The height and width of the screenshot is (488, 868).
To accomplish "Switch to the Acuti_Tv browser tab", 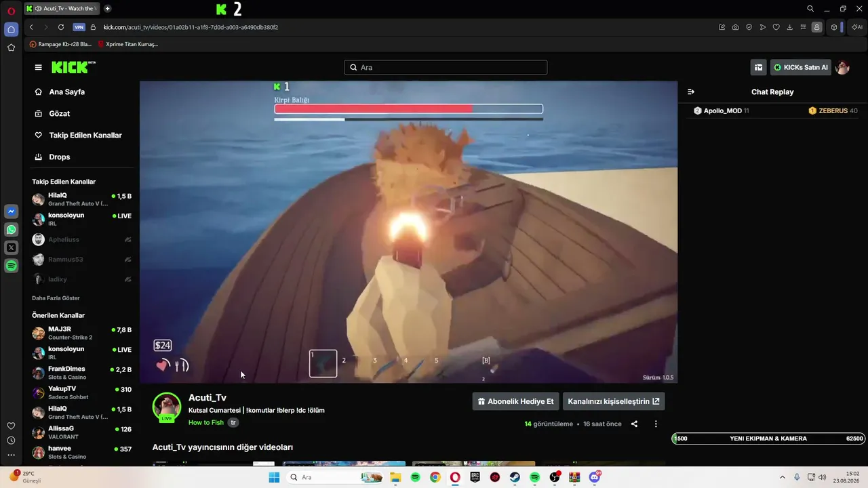I will (x=61, y=9).
